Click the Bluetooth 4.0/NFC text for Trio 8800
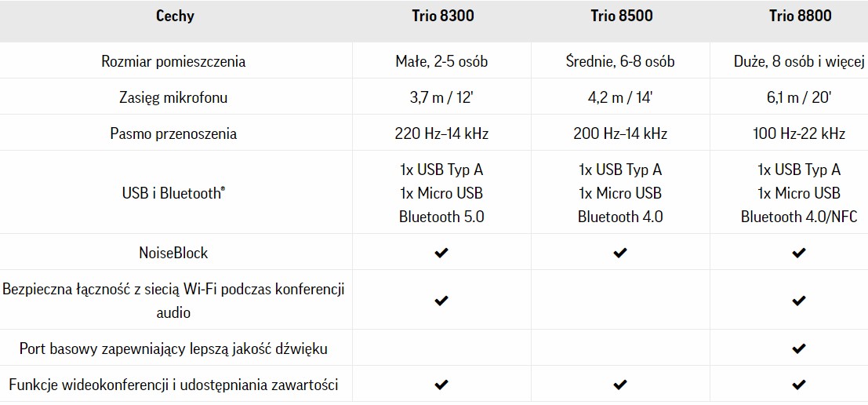Viewport: 868px width, 405px height. click(x=799, y=217)
